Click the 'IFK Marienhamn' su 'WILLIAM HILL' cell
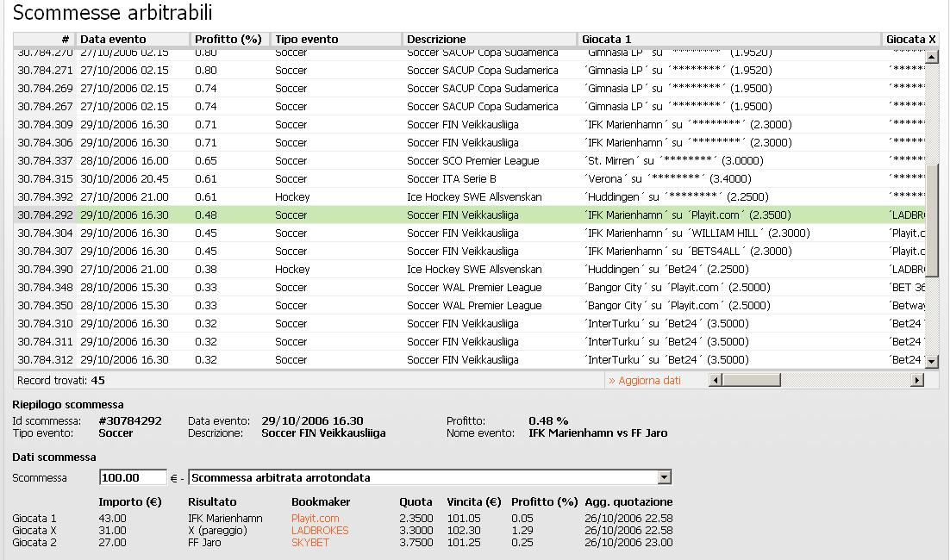The image size is (950, 560). tap(697, 233)
